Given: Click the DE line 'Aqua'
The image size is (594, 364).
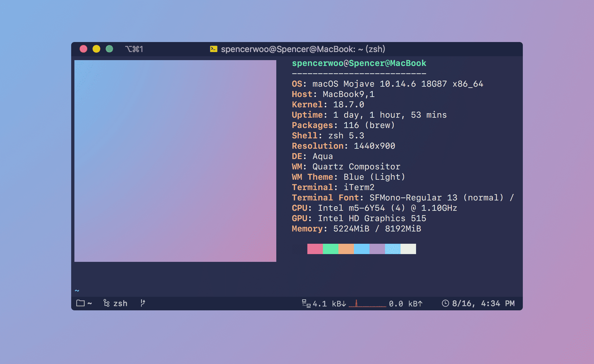Looking at the screenshot, I should click(x=313, y=156).
